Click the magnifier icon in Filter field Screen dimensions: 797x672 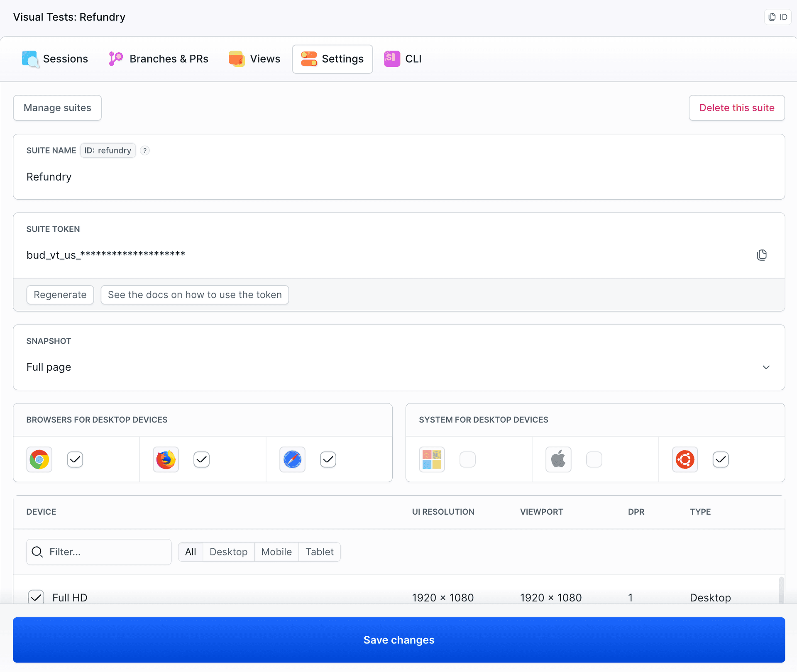[x=37, y=552]
